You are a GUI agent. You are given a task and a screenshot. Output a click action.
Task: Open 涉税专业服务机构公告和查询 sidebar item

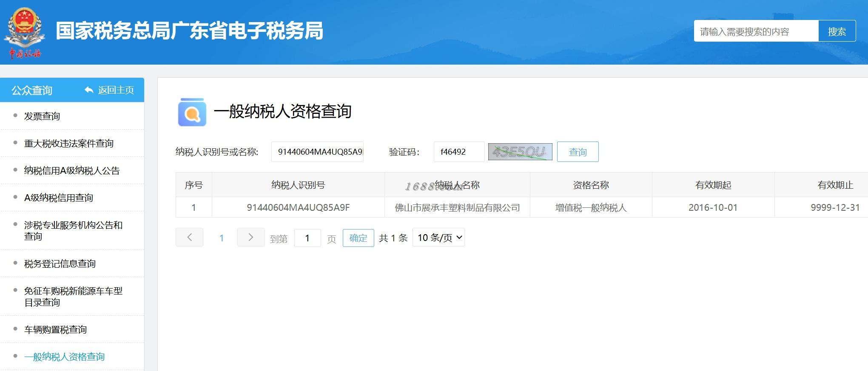tap(73, 230)
